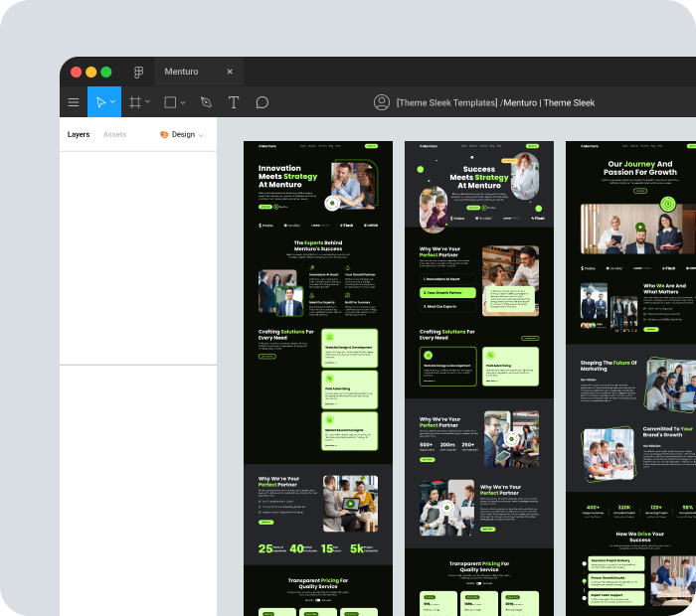Image resolution: width=696 pixels, height=616 pixels.
Task: Select the Move tool arrow
Action: click(x=100, y=102)
